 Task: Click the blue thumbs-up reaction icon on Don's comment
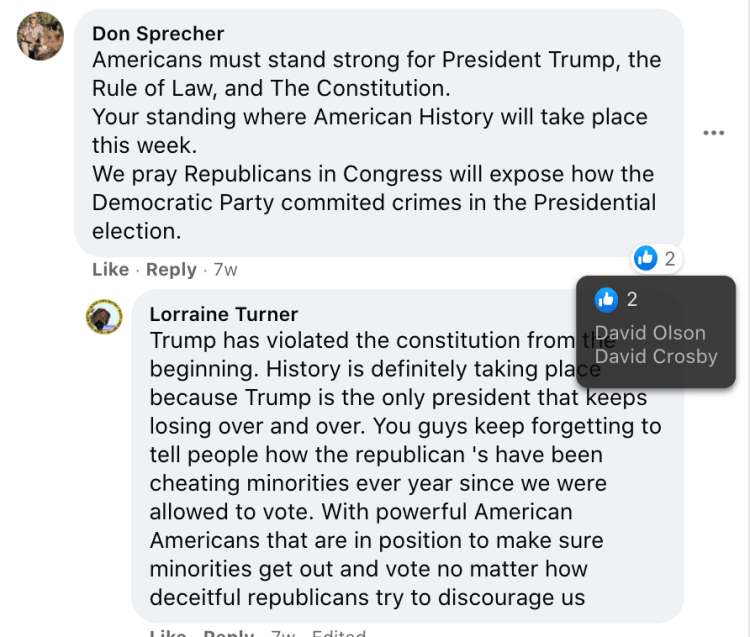pyautogui.click(x=645, y=259)
